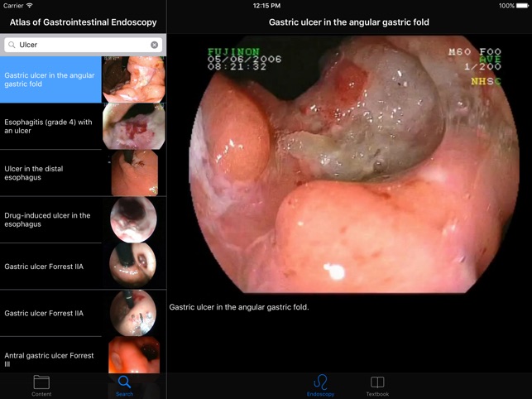The width and height of the screenshot is (532, 399).
Task: Tap the magnifier icon in search field
Action: (x=12, y=45)
